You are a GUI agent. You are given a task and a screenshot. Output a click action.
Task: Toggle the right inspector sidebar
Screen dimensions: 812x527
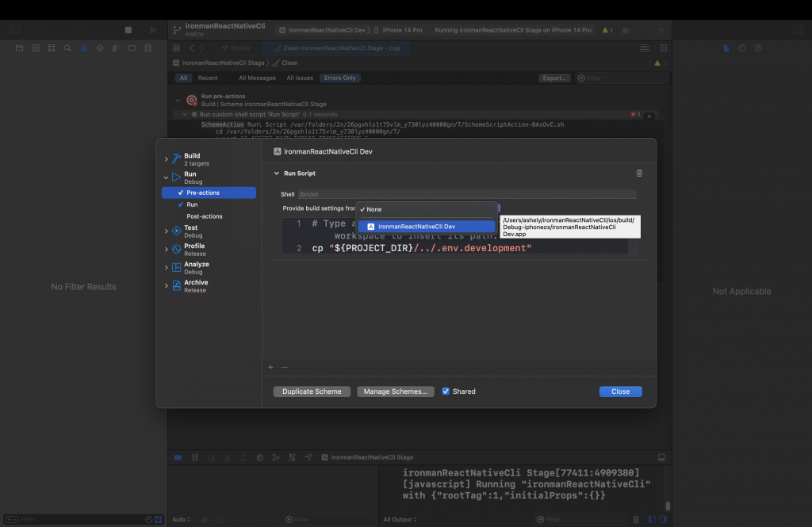tap(799, 30)
